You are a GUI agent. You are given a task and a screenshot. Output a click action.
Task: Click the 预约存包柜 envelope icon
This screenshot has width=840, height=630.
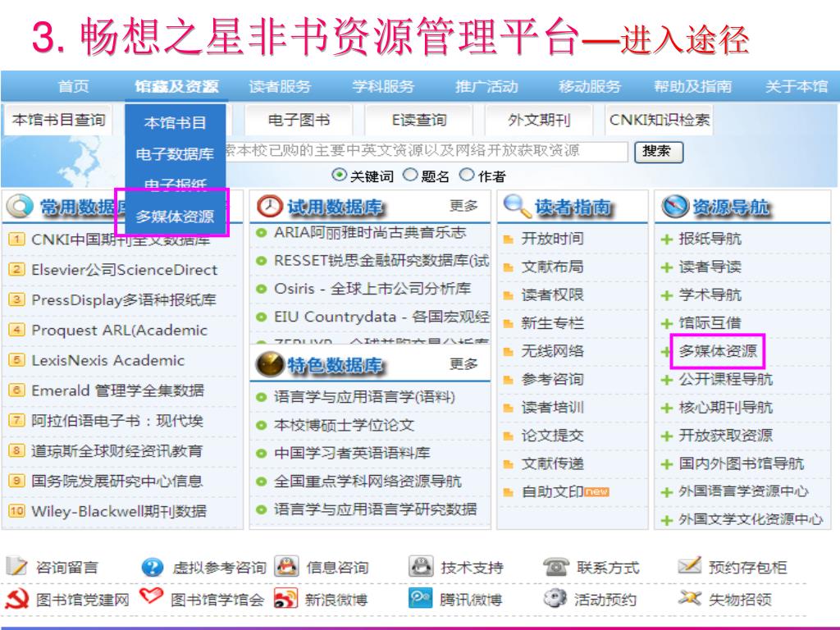[689, 564]
